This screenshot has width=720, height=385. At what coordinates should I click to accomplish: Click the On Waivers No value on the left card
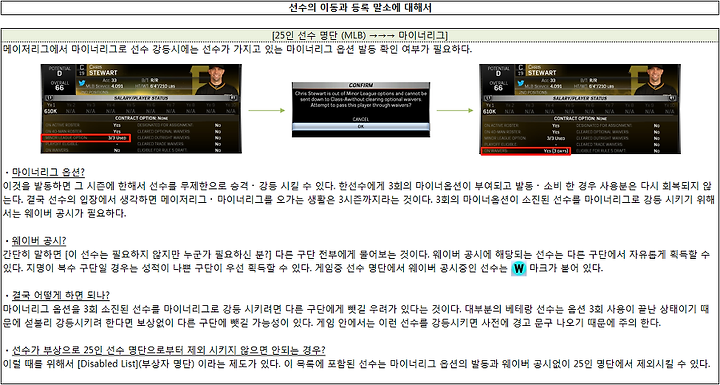117,150
